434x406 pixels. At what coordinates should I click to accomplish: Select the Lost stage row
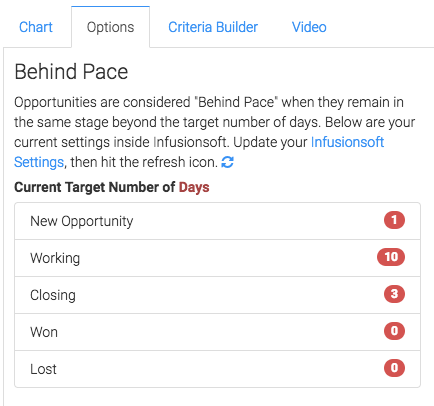click(217, 369)
